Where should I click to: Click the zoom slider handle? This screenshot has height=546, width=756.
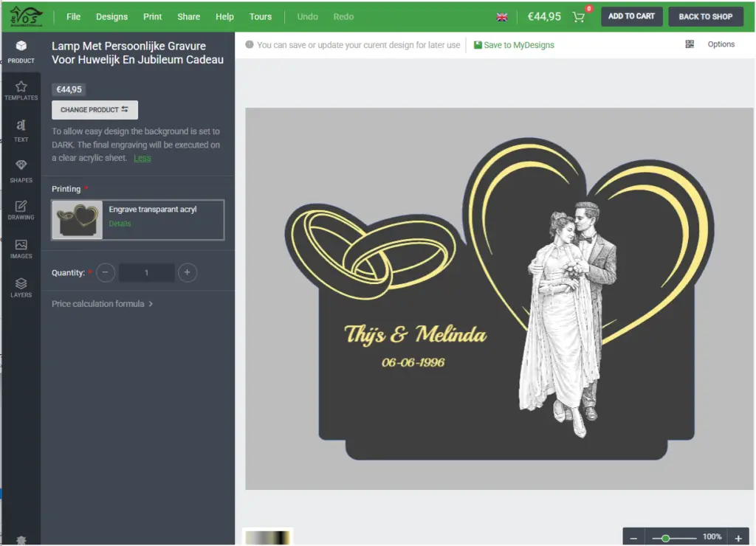(665, 538)
